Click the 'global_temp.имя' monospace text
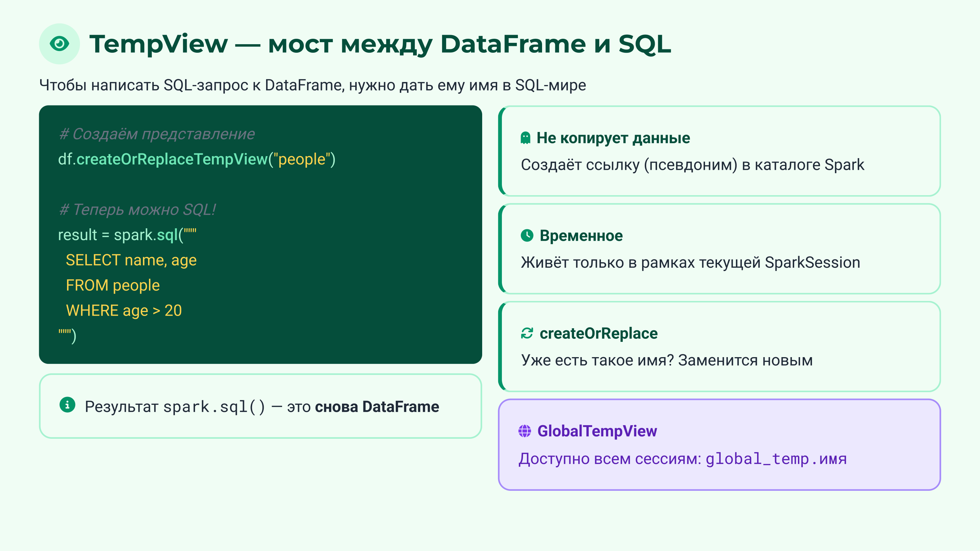The image size is (980, 551). (776, 458)
